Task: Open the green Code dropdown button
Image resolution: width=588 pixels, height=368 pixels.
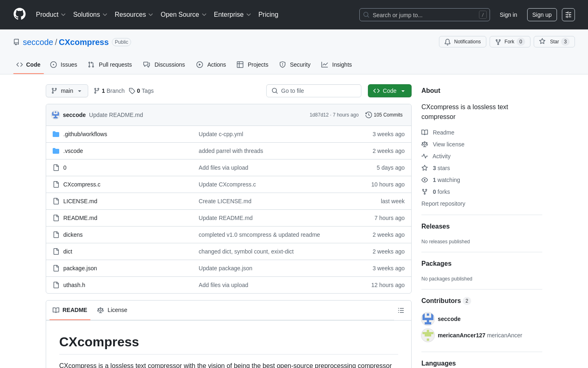Action: coord(390,91)
